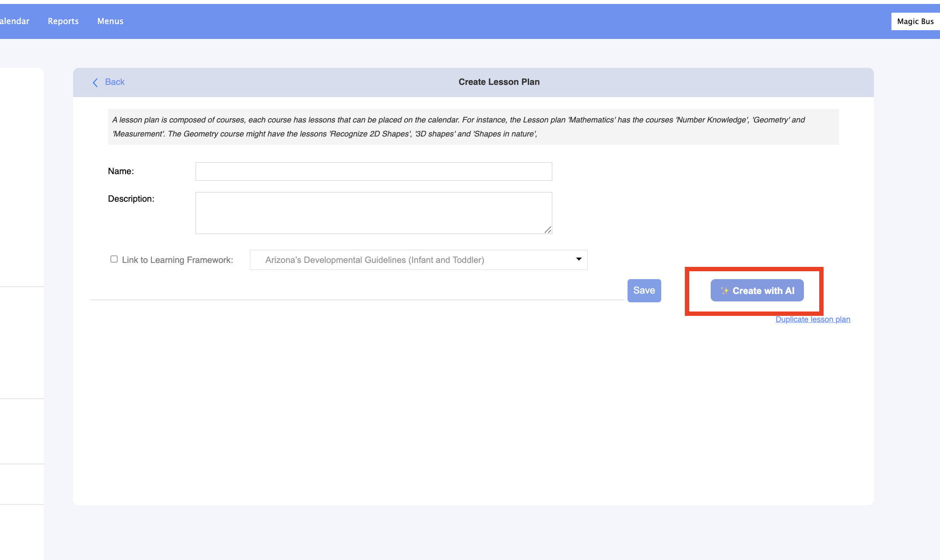Open the Menus tab in navigation
The height and width of the screenshot is (560, 940).
click(x=110, y=21)
